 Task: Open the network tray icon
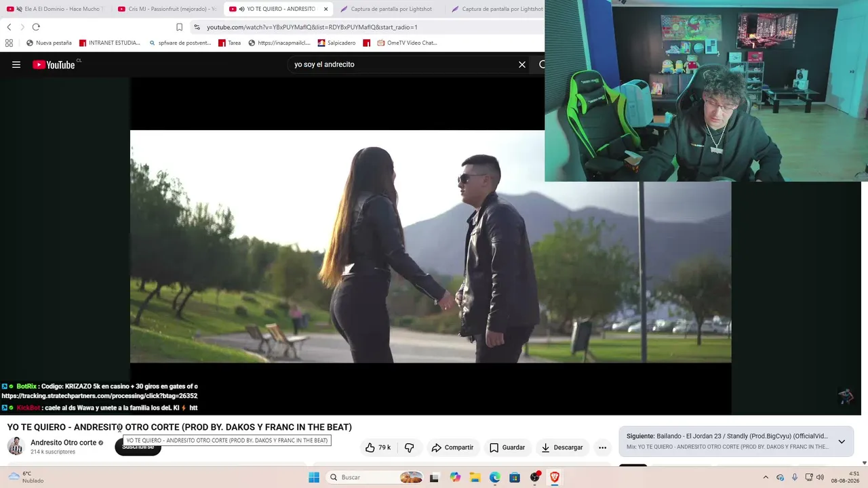tap(809, 477)
